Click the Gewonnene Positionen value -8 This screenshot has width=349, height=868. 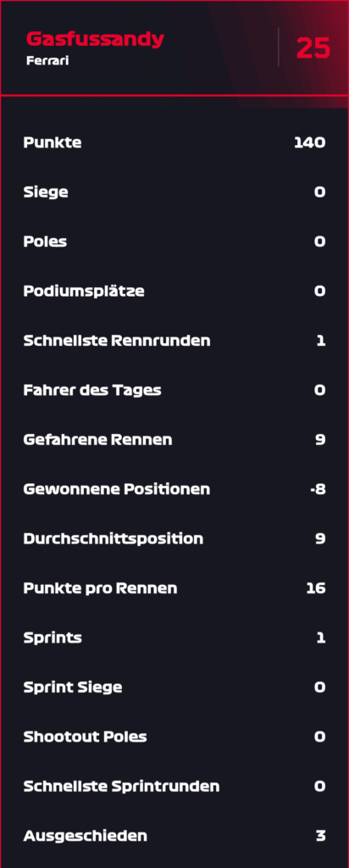point(318,489)
